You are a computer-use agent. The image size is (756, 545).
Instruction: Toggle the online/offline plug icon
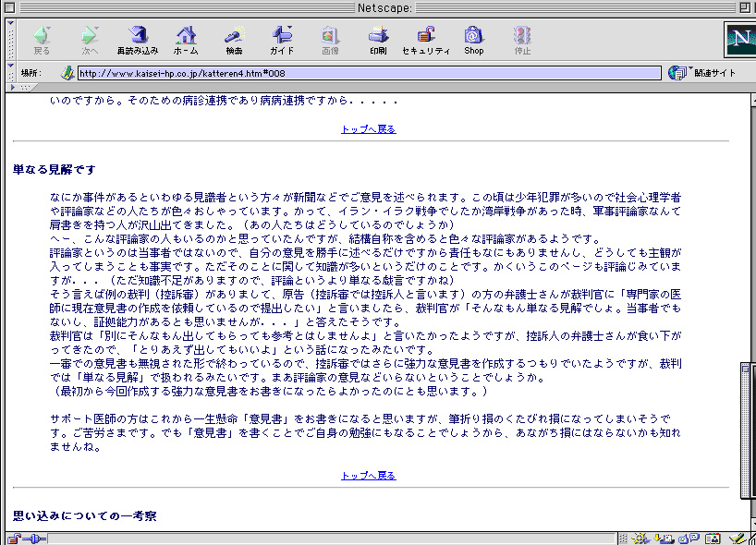point(35,539)
